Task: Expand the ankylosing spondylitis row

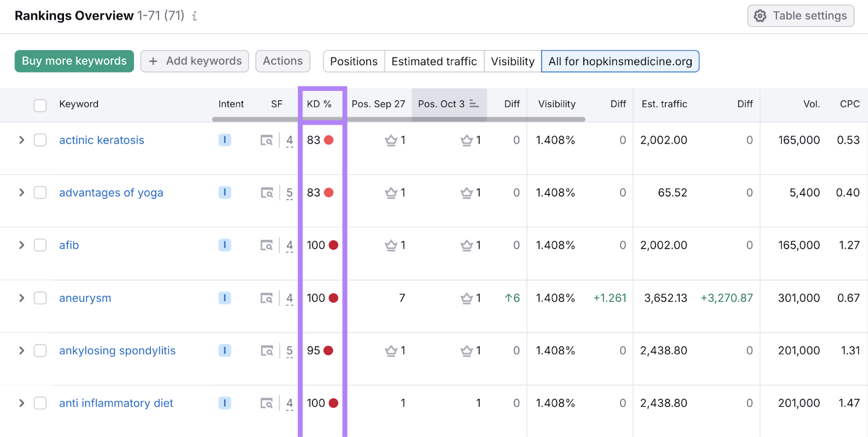Action: (x=22, y=351)
